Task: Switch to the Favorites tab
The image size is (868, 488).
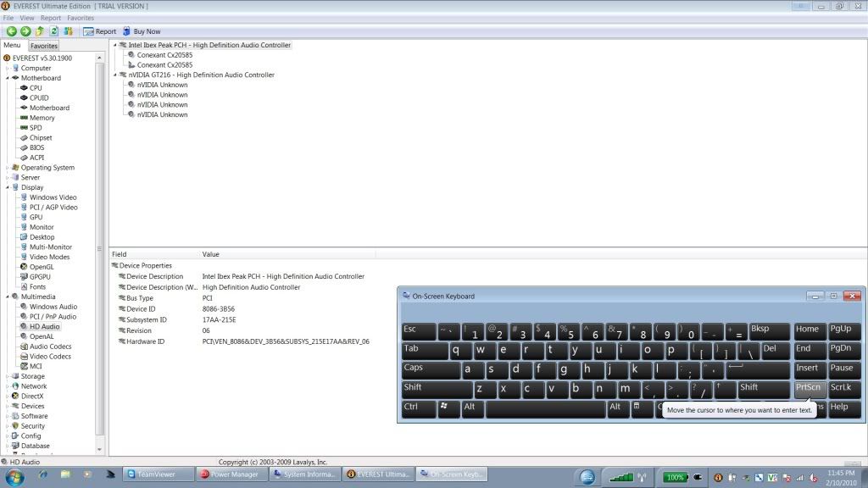Action: coord(44,46)
